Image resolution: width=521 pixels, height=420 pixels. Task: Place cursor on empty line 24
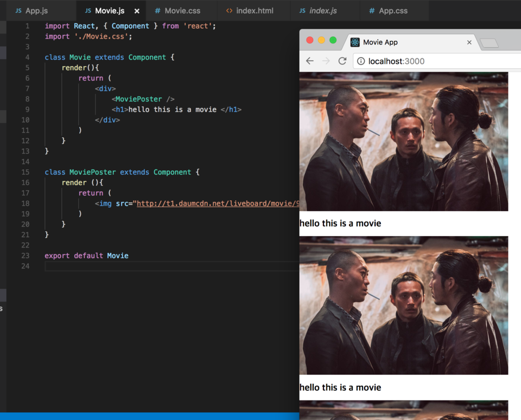pyautogui.click(x=172, y=266)
